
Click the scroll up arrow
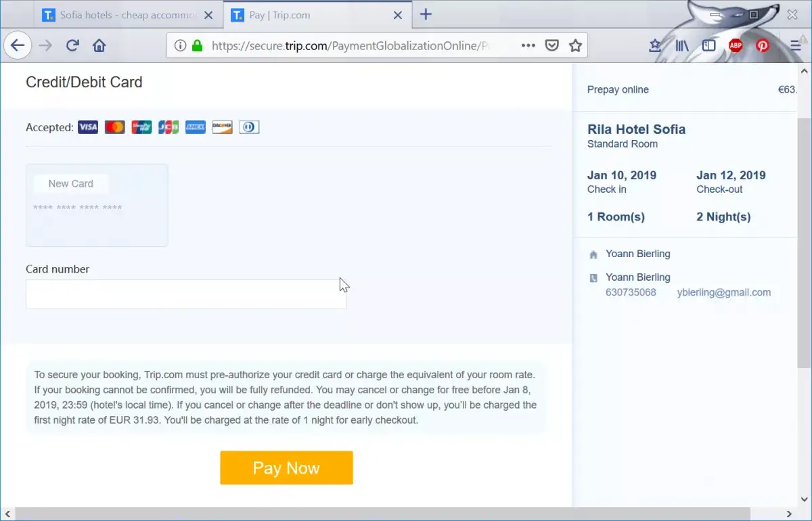(x=804, y=70)
